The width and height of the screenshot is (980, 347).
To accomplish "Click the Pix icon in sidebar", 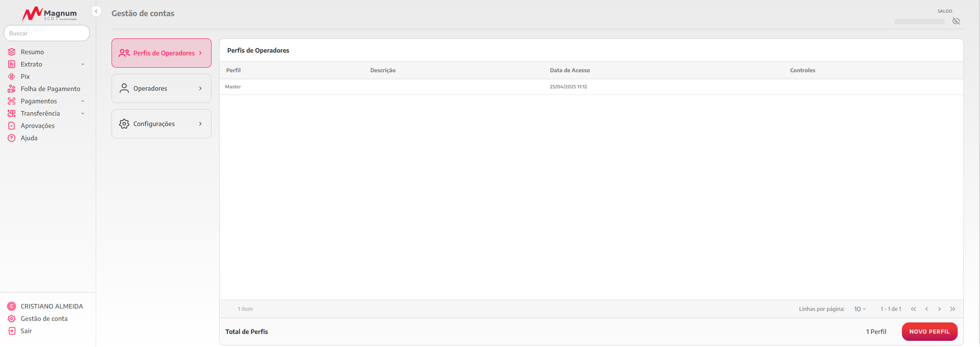I will point(12,76).
